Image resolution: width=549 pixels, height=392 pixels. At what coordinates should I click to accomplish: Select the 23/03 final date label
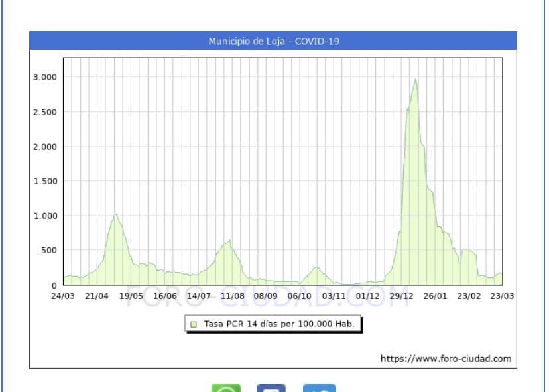tap(502, 296)
